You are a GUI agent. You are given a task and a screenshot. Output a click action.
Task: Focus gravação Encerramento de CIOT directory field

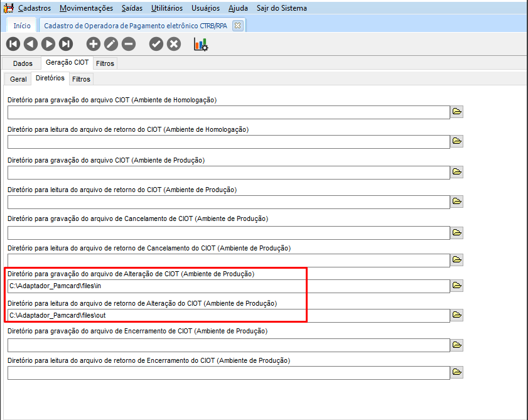tap(229, 345)
